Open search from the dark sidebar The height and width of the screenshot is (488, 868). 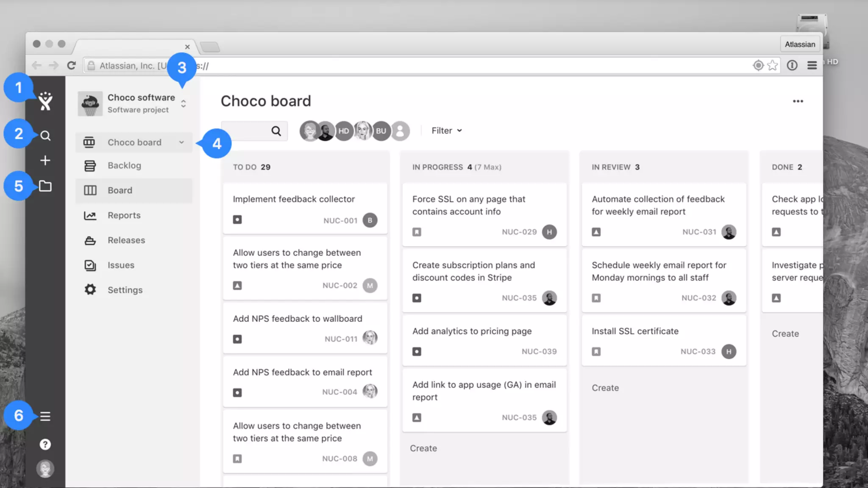click(45, 136)
